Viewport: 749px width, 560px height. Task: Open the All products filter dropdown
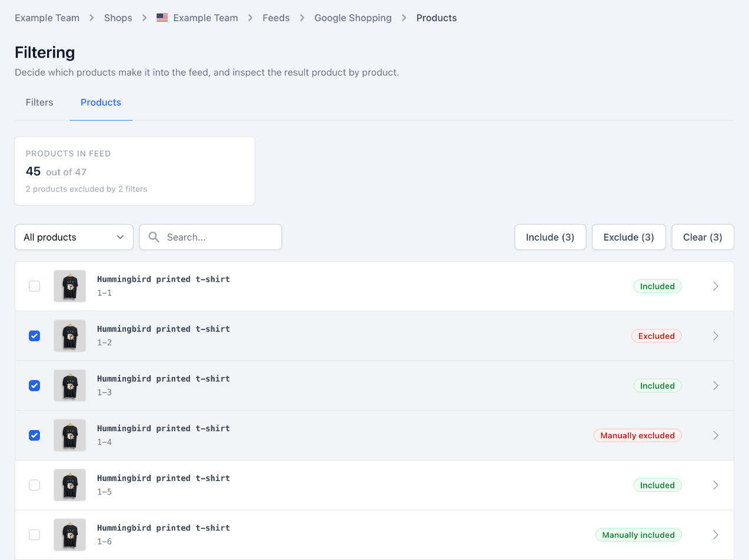click(x=74, y=237)
